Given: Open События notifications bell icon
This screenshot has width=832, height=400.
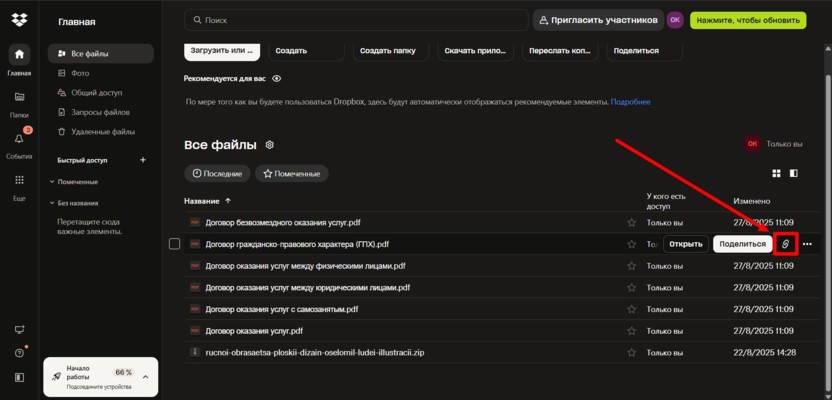Looking at the screenshot, I should coord(19,139).
